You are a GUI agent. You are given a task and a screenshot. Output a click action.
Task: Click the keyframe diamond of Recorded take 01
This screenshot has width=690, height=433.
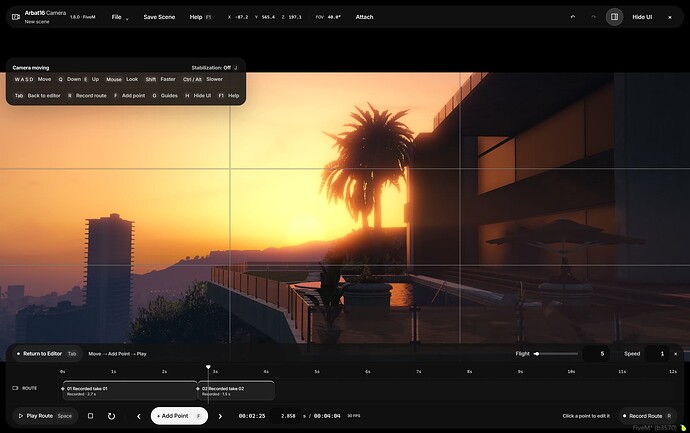[62, 389]
